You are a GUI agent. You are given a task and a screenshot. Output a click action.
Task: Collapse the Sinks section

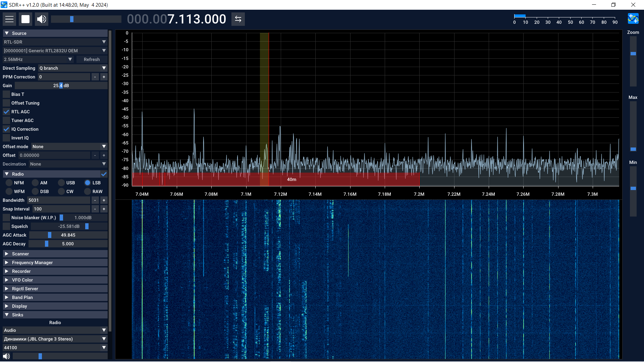55,315
